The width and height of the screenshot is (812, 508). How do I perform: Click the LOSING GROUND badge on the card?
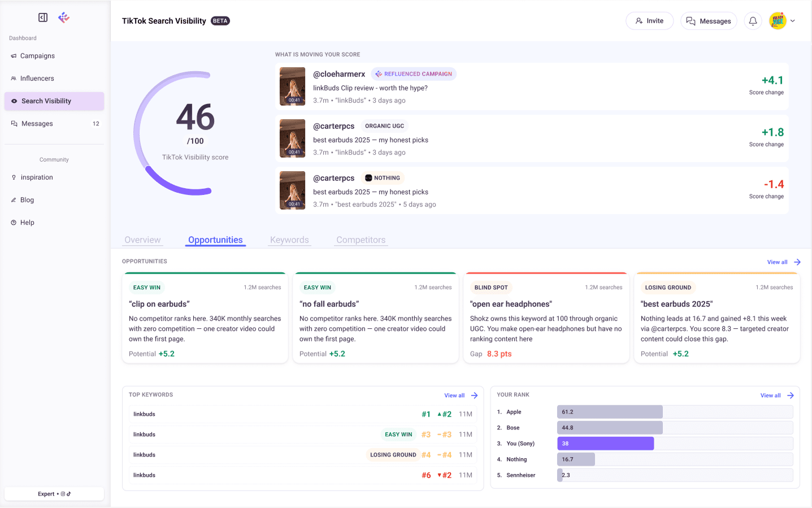(668, 288)
